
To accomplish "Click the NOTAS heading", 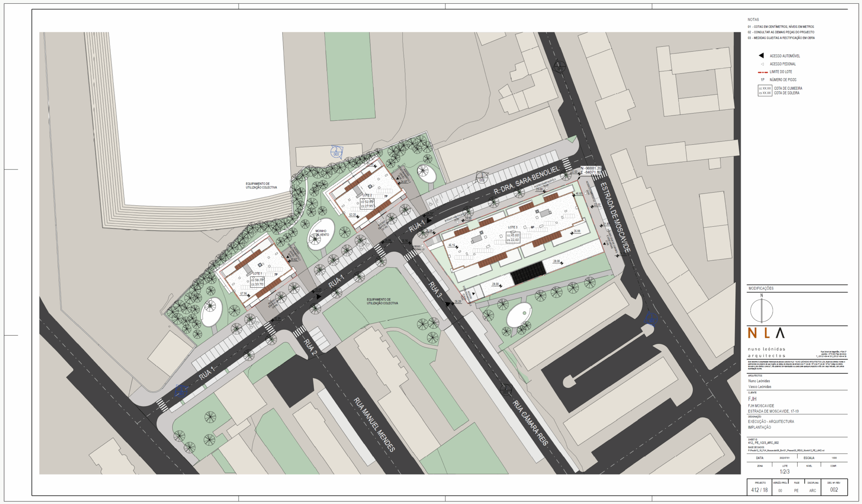I will pos(753,20).
